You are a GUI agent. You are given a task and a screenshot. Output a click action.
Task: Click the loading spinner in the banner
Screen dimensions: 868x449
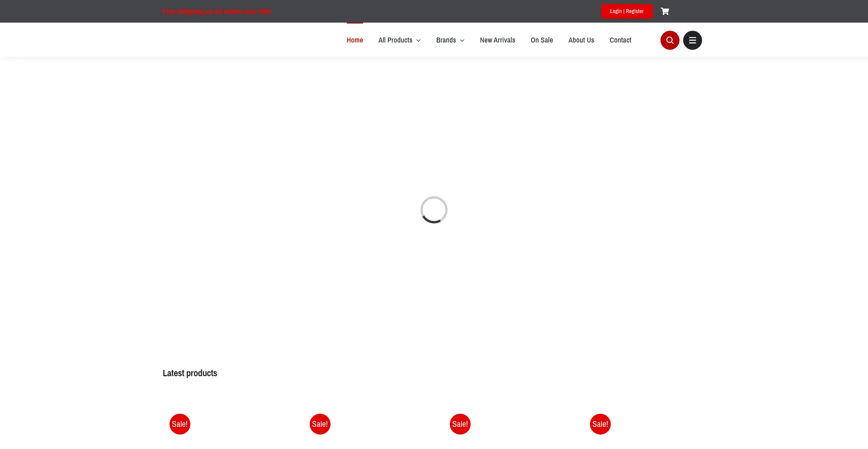(434, 210)
